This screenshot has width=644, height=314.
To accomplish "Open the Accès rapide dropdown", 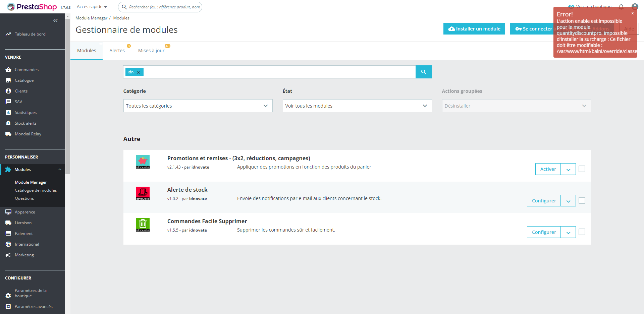I will pyautogui.click(x=92, y=7).
